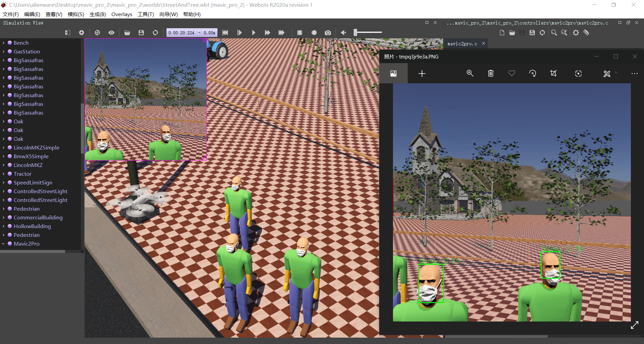Create a new text file in the editor
644x344 pixels.
click(502, 33)
